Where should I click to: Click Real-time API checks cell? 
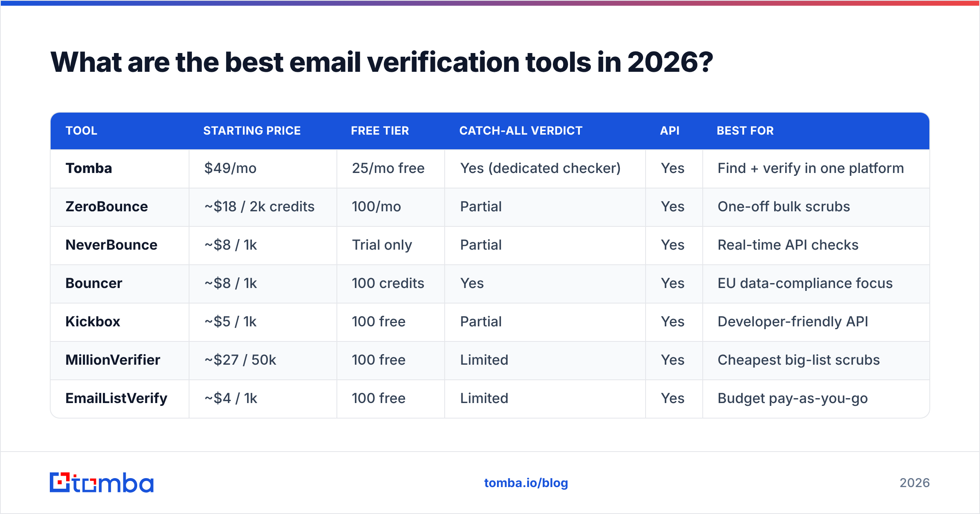[816, 245]
